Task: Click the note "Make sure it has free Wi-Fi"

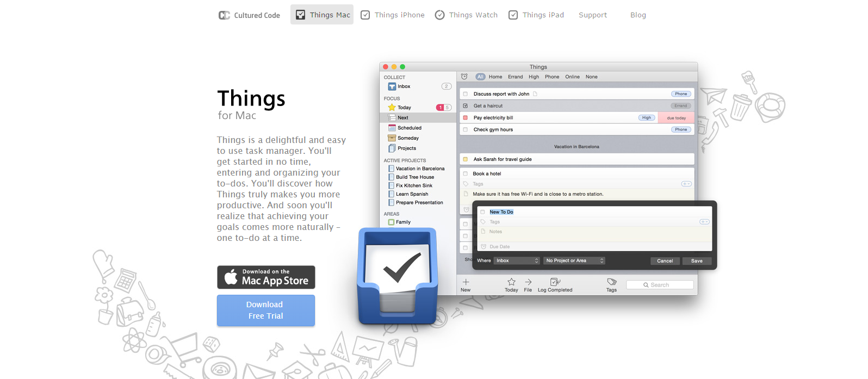Action: click(x=538, y=194)
